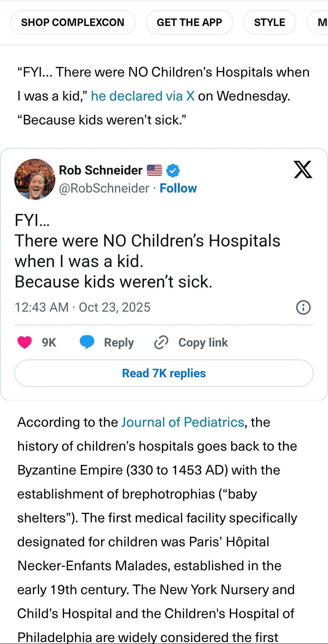This screenshot has width=328, height=644.
Task: Click the American flag emoji by the name
Action: [155, 170]
